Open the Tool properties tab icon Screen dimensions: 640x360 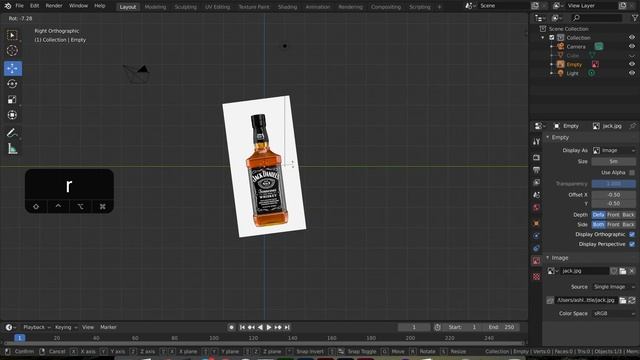tap(536, 142)
